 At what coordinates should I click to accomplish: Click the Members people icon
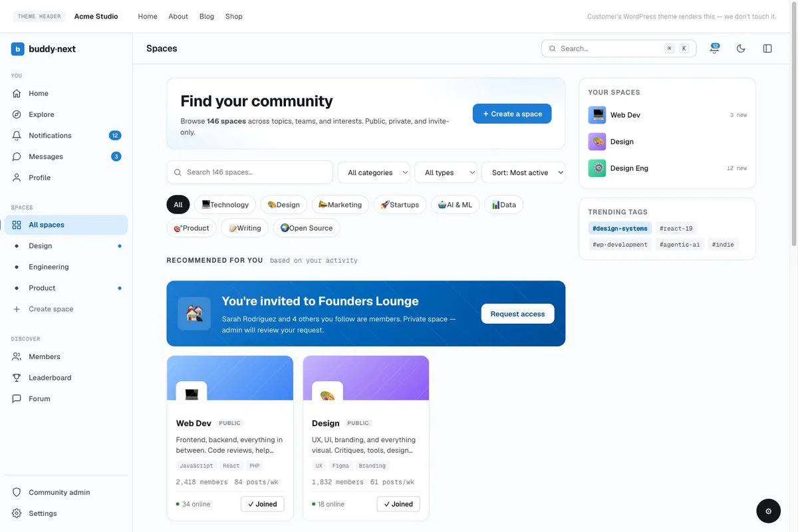[x=17, y=356]
